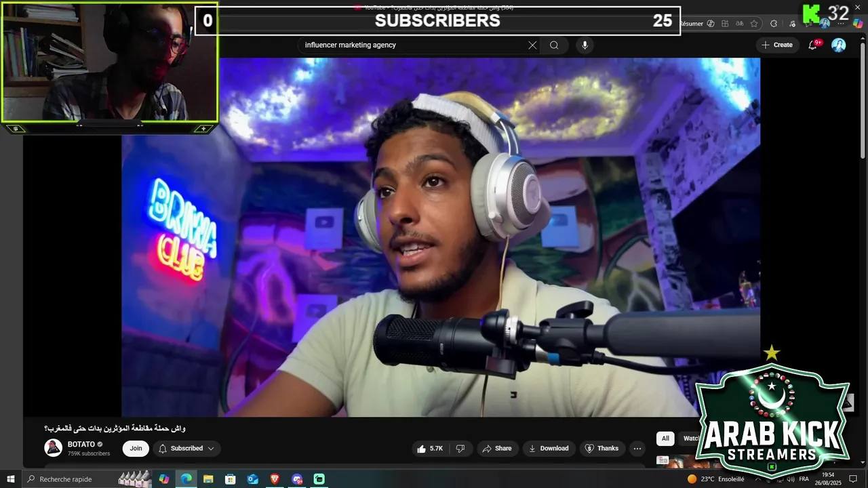Open the green streaming app on the taskbar

[319, 479]
